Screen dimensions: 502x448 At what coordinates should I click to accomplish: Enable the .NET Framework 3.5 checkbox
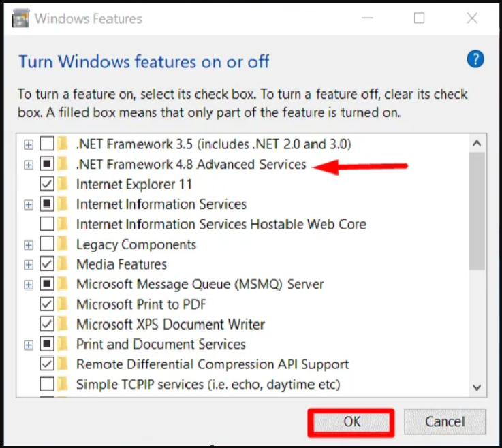pyautogui.click(x=47, y=144)
